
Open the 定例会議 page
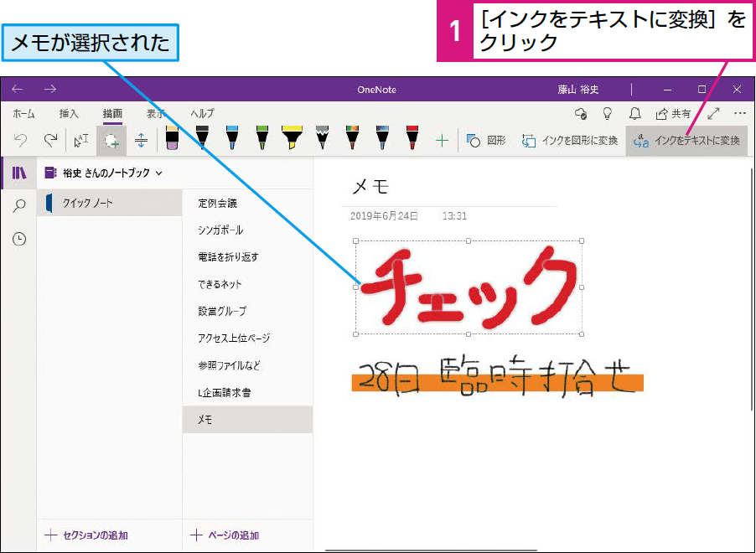pyautogui.click(x=247, y=203)
